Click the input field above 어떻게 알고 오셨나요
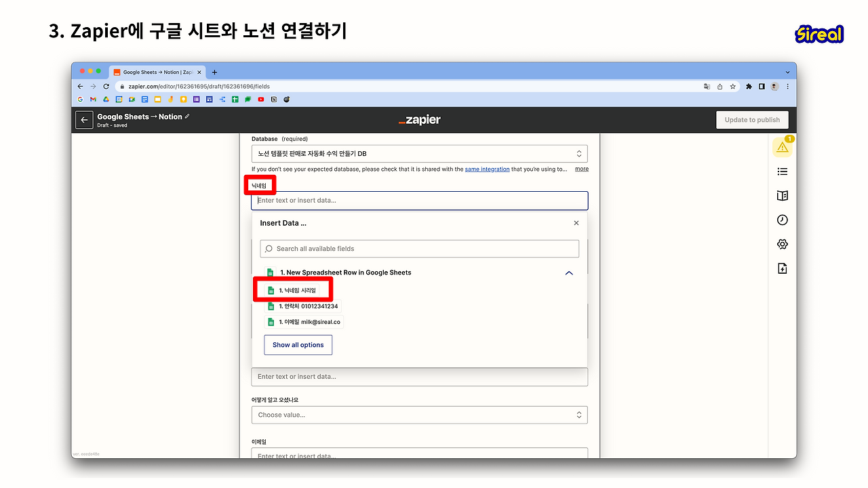This screenshot has height=488, width=868. coord(419,377)
